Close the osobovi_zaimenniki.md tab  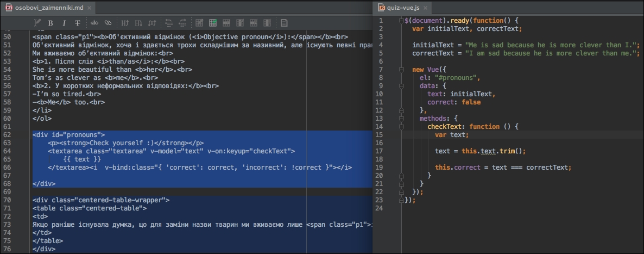pyautogui.click(x=89, y=8)
